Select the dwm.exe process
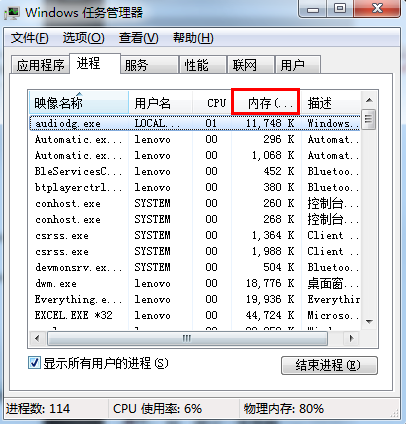Image resolution: width=406 pixels, height=424 pixels. pos(195,283)
